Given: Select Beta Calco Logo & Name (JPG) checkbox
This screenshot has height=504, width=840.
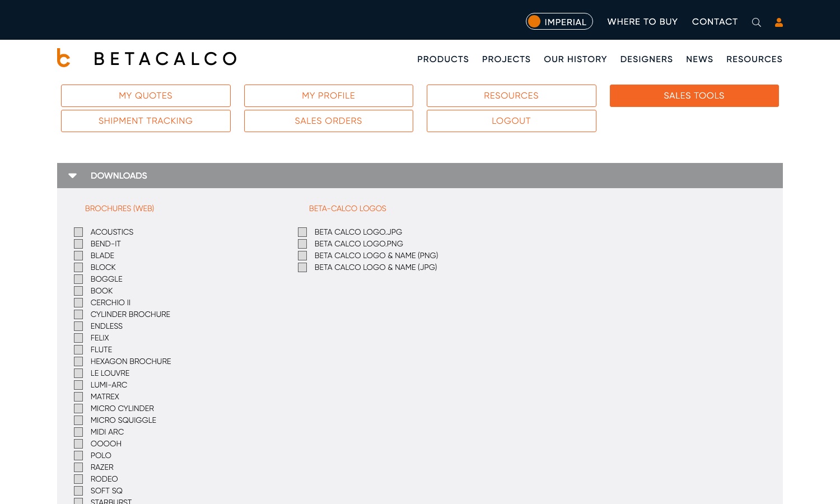Looking at the screenshot, I should [302, 267].
